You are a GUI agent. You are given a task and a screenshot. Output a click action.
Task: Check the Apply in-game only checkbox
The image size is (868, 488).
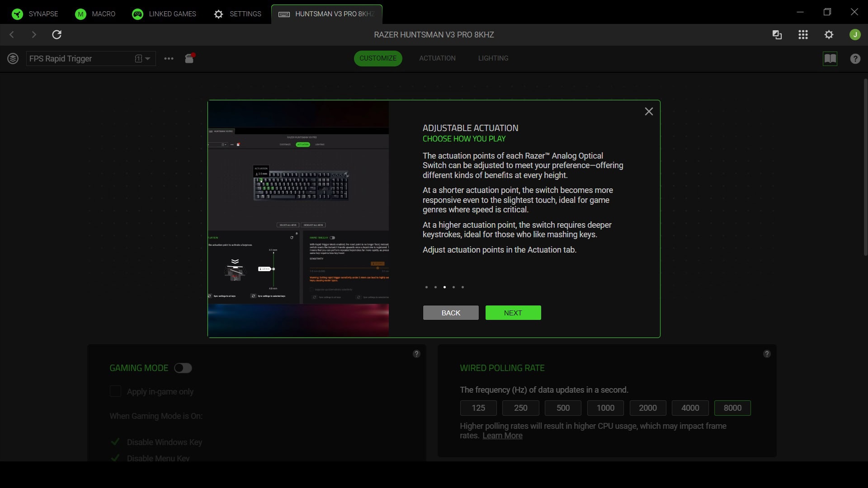pyautogui.click(x=115, y=391)
